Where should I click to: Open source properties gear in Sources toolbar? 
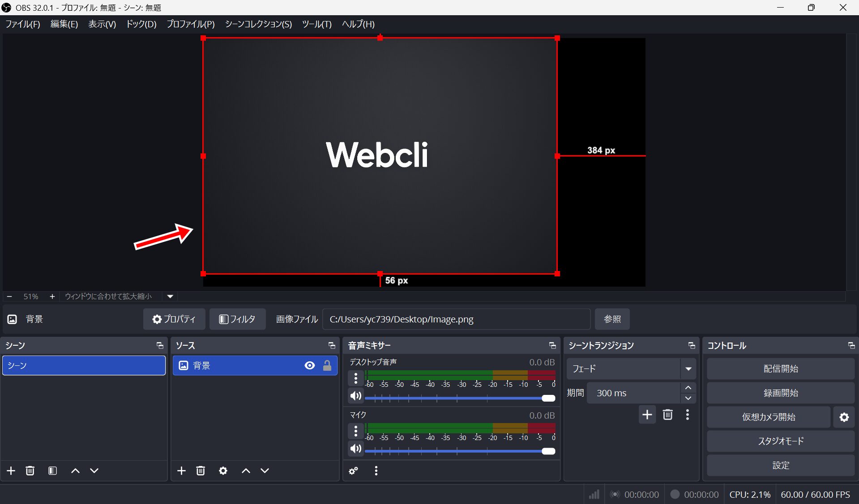tap(223, 470)
